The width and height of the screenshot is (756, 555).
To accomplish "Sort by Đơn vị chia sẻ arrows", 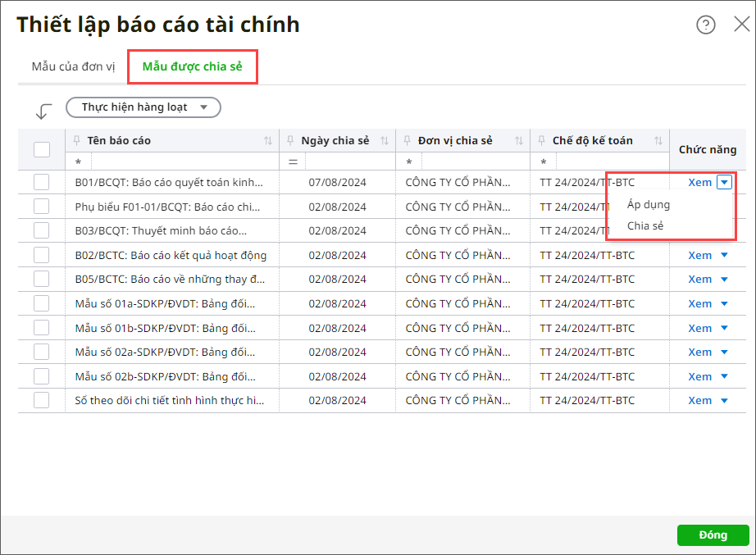I will [x=519, y=140].
